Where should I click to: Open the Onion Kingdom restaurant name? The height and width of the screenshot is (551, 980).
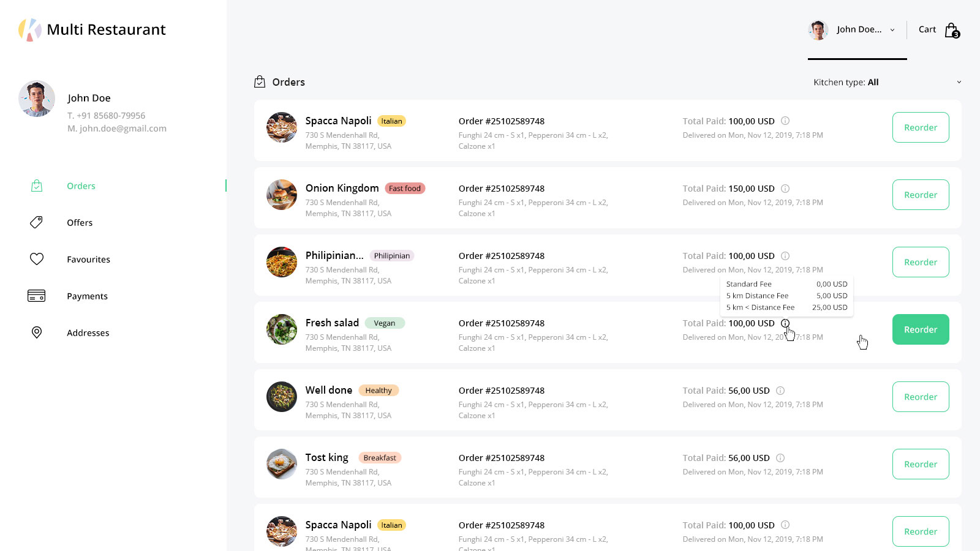(x=342, y=188)
